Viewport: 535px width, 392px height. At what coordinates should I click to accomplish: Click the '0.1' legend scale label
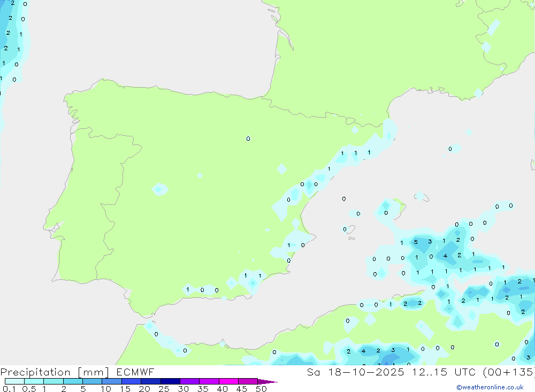pos(9,389)
